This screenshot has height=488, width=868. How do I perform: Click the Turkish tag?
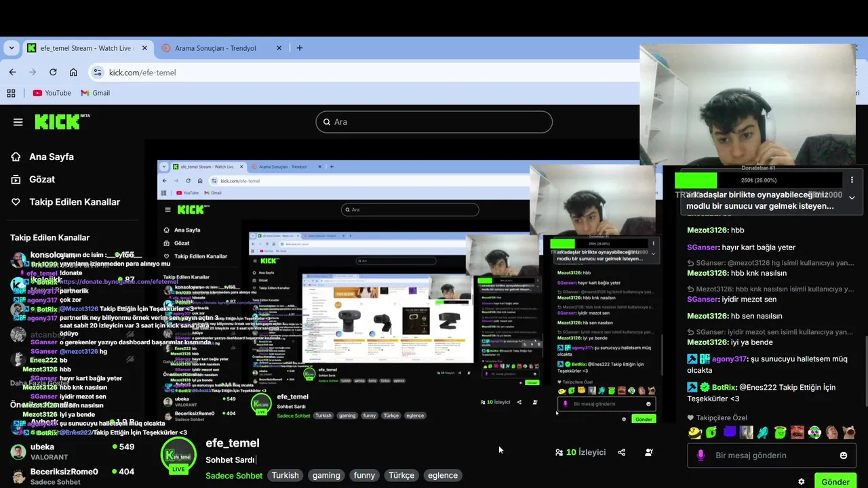click(x=285, y=475)
